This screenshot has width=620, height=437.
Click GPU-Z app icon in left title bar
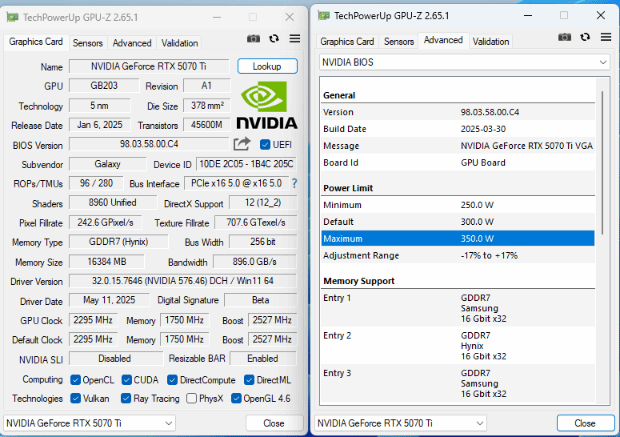(13, 17)
